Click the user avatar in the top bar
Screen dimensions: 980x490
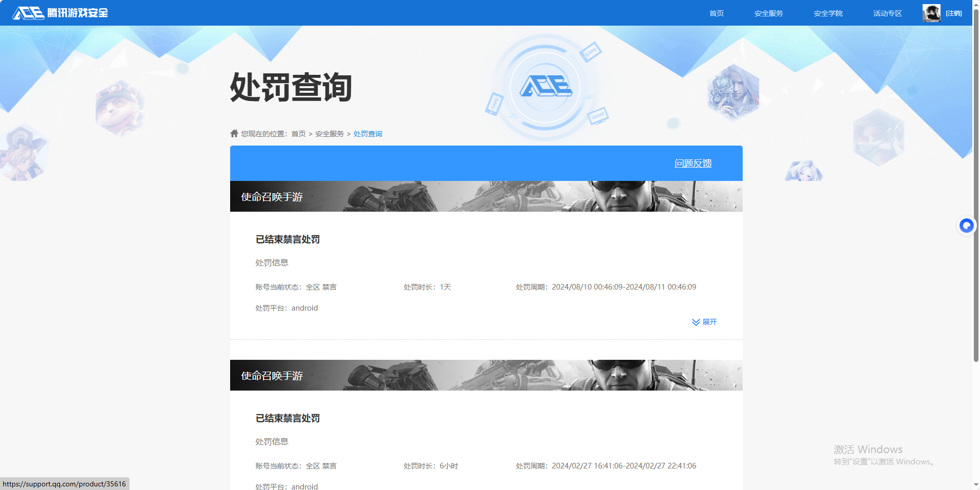coord(931,13)
